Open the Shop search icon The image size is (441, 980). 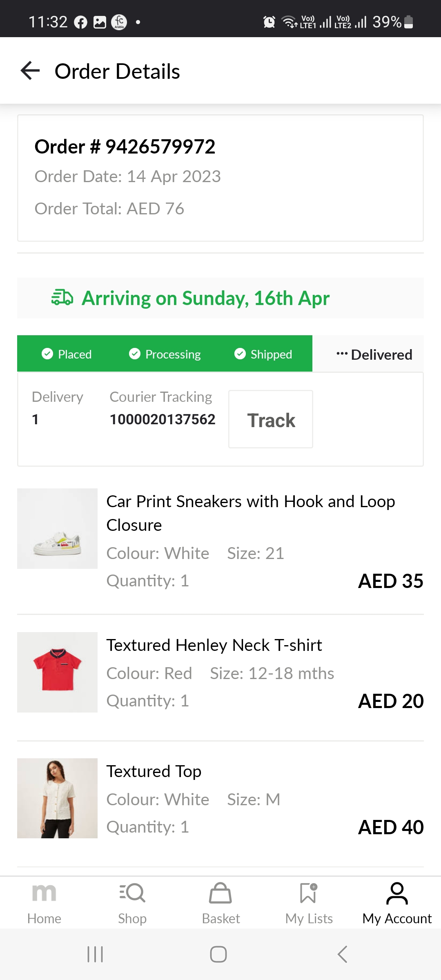click(132, 893)
